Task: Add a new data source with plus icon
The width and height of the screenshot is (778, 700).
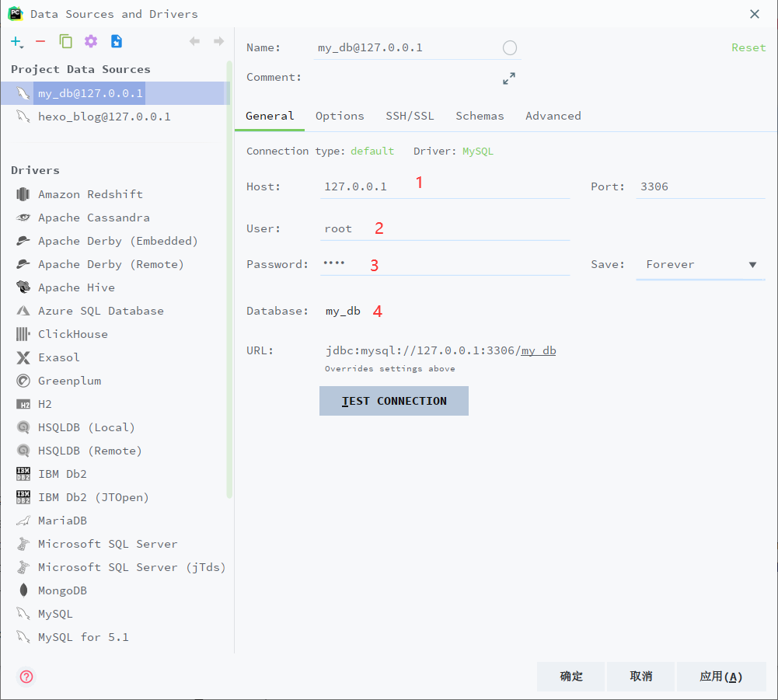Action: [x=16, y=41]
